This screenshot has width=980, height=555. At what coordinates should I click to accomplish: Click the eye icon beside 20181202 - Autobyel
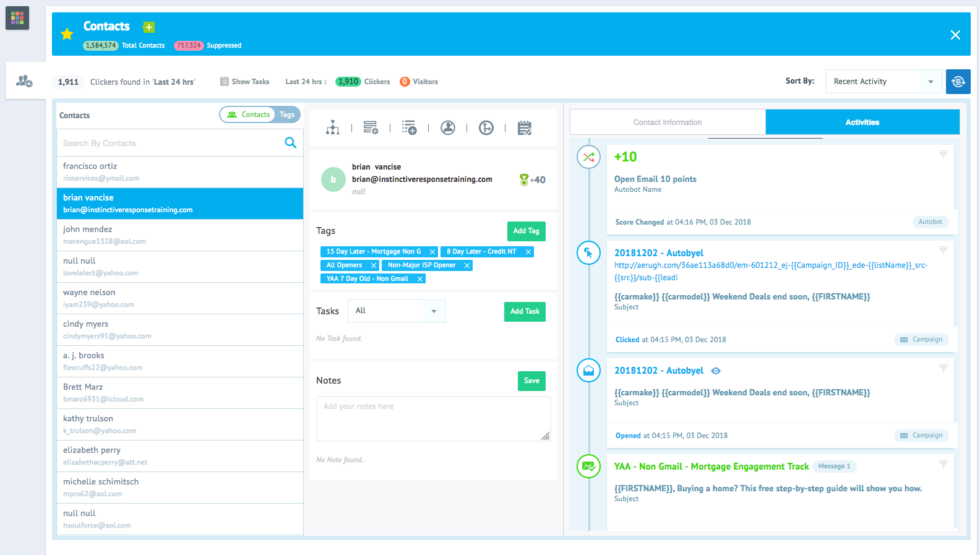click(x=716, y=371)
